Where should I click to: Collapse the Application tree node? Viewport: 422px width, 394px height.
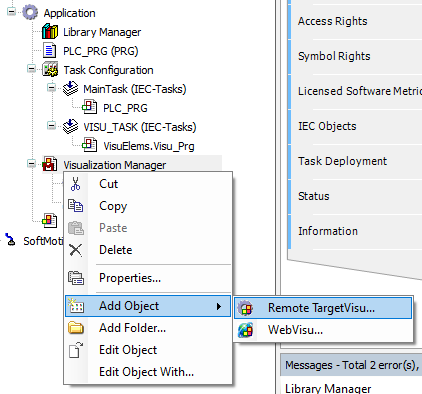coord(11,12)
